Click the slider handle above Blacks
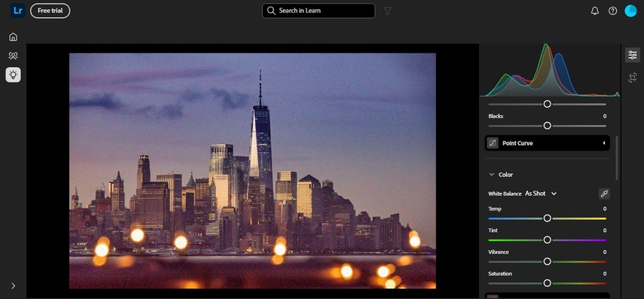 point(547,105)
